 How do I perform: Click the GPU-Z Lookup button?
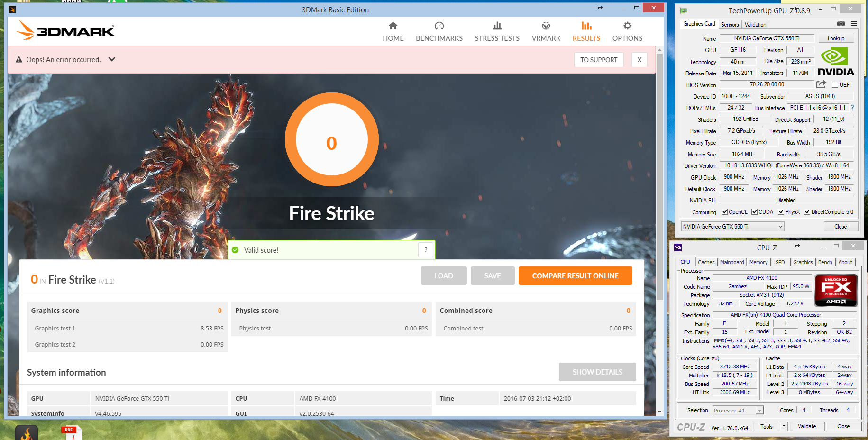836,38
